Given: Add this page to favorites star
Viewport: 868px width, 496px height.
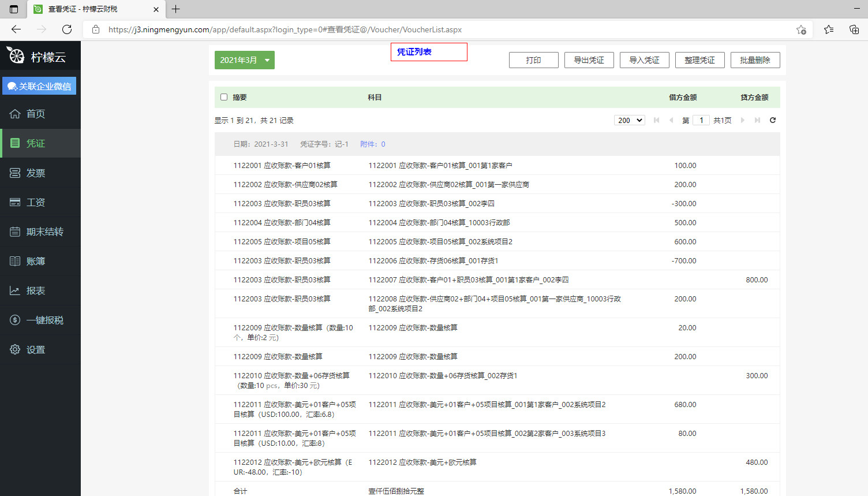Looking at the screenshot, I should pyautogui.click(x=801, y=29).
